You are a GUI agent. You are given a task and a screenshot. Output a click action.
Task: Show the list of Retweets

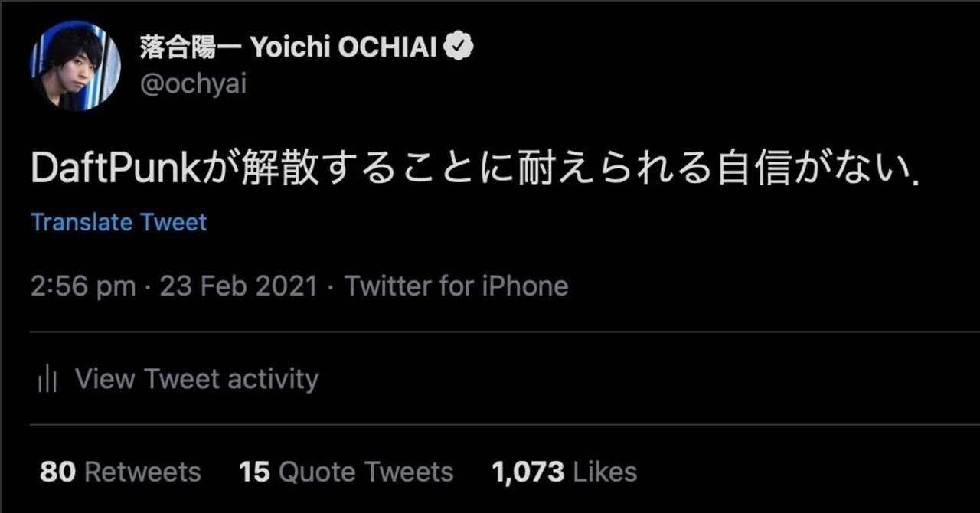(x=142, y=472)
